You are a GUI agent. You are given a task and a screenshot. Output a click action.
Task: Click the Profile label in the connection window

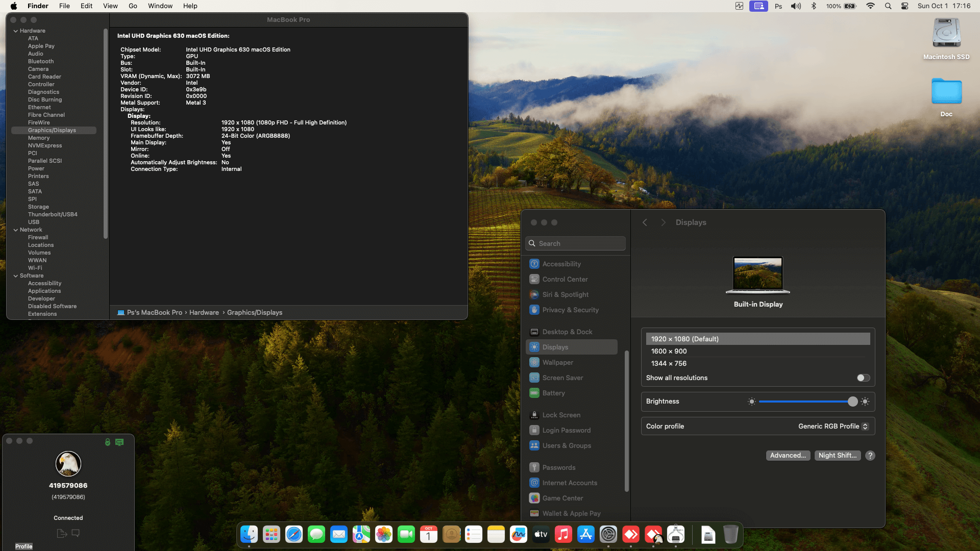pyautogui.click(x=24, y=546)
